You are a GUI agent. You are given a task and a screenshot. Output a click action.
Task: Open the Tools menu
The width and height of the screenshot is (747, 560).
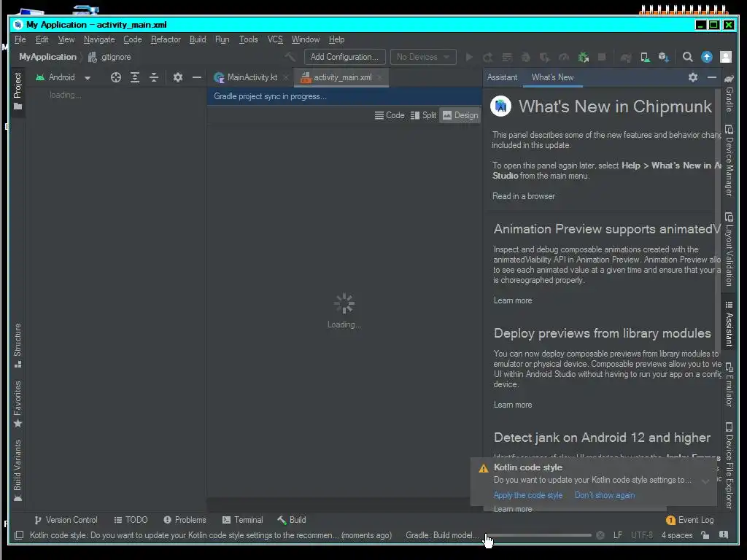tap(248, 39)
